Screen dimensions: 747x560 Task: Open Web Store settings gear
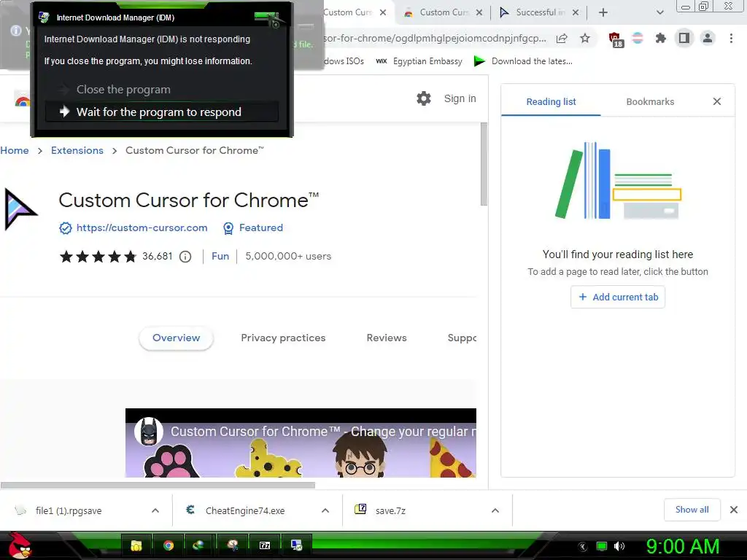[424, 98]
